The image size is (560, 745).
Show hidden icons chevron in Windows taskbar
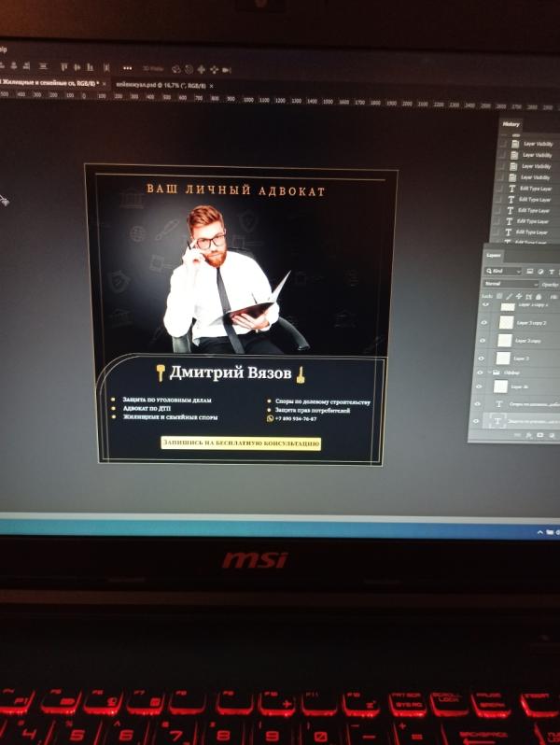point(540,532)
